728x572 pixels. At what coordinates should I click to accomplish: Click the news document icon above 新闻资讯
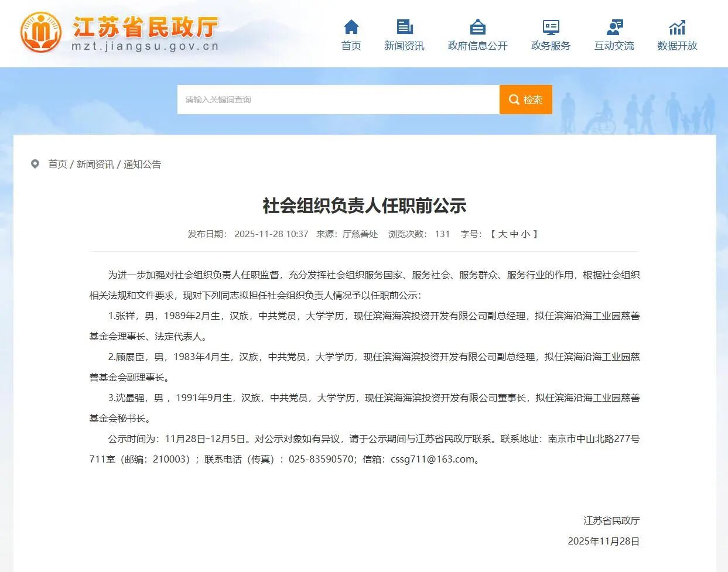404,27
